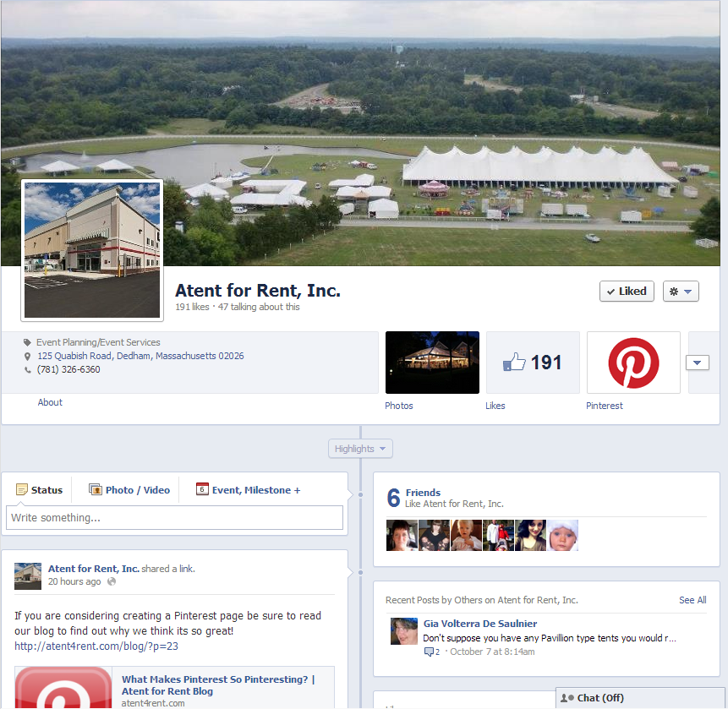Click the phone icon beside the number

(28, 370)
